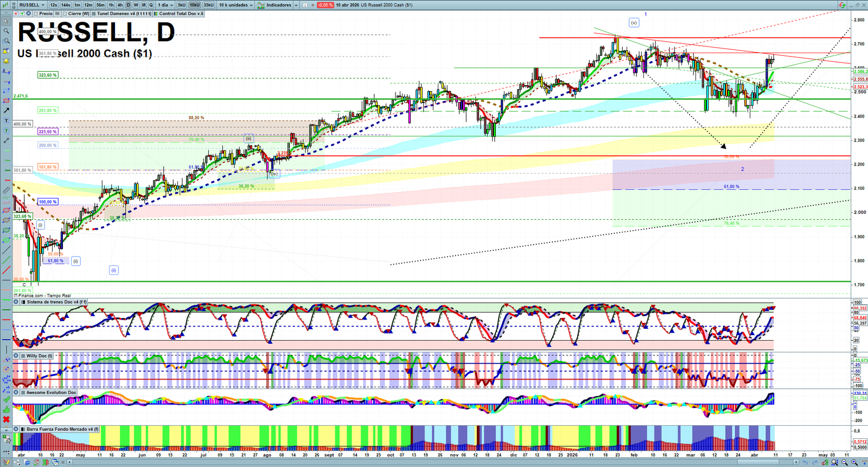The width and height of the screenshot is (868, 467).
Task: Select the green diagonal line tool
Action: coord(6,260)
